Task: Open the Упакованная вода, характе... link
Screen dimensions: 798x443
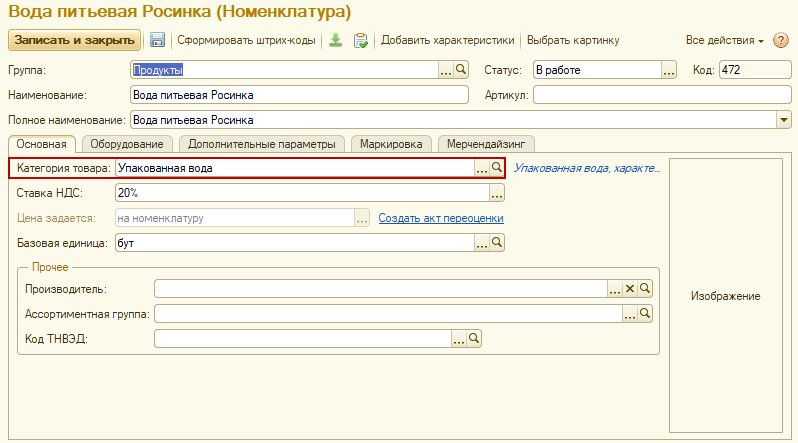Action: click(587, 168)
